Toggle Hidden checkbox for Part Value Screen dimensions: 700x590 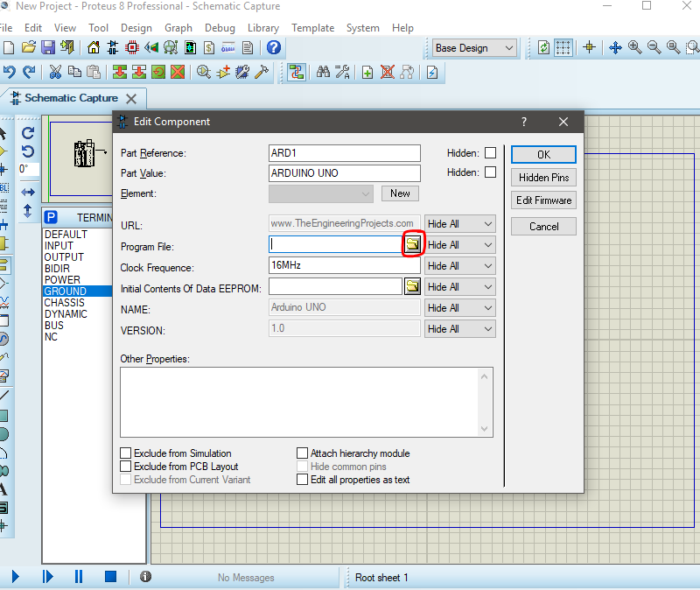pos(490,172)
